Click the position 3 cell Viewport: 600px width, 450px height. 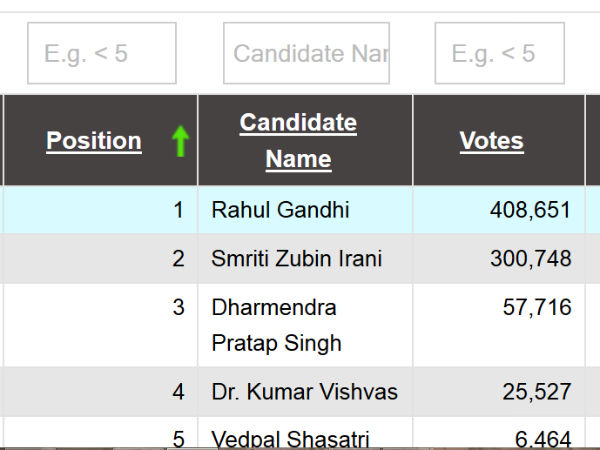point(178,307)
